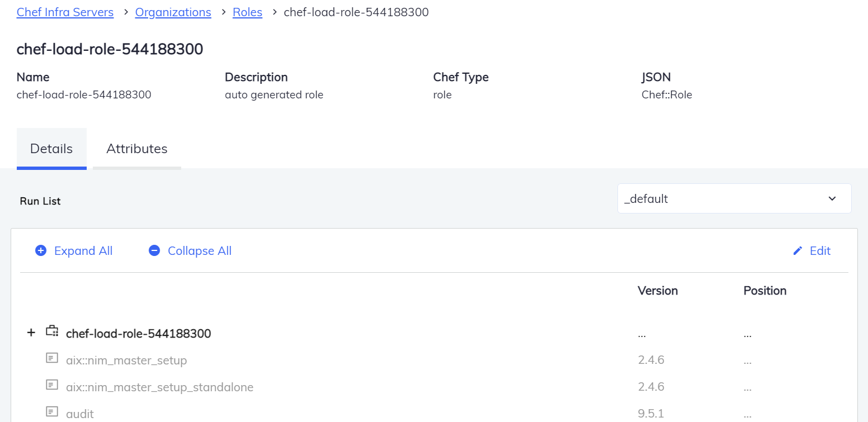868x422 pixels.
Task: Click the environment dropdown chevron arrow
Action: (832, 198)
